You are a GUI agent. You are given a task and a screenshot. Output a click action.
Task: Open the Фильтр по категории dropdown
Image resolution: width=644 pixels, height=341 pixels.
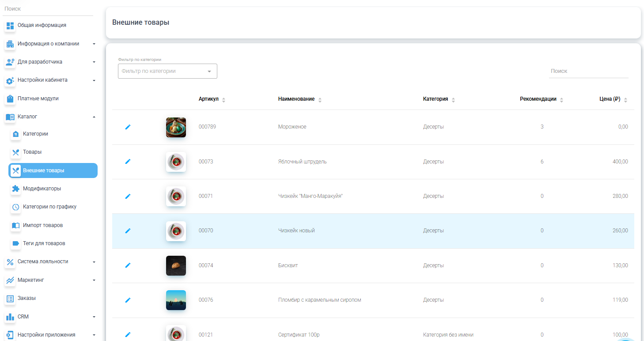click(167, 71)
